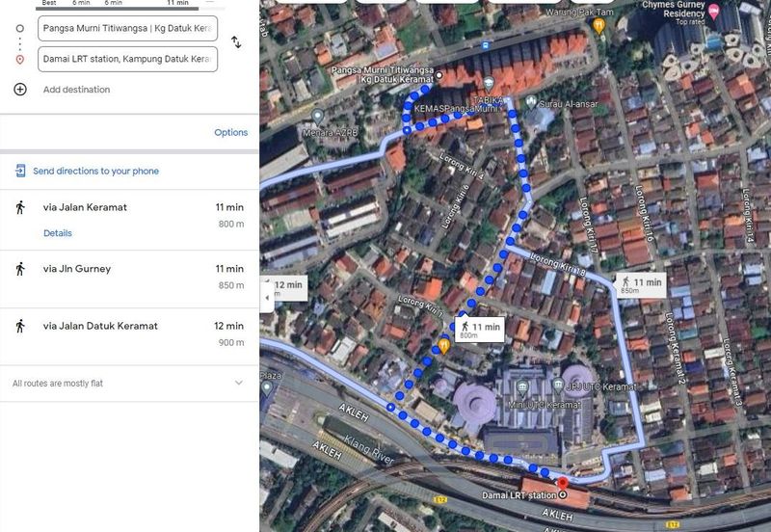Collapse the side panel with arrow tab
This screenshot has height=532, width=771.
click(267, 298)
